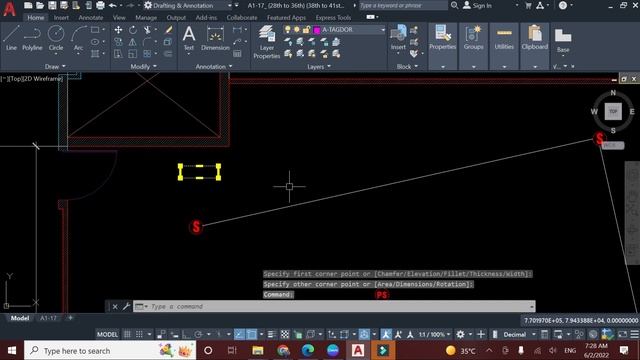Open the Home ribbon tab
640x360 pixels.
36,18
